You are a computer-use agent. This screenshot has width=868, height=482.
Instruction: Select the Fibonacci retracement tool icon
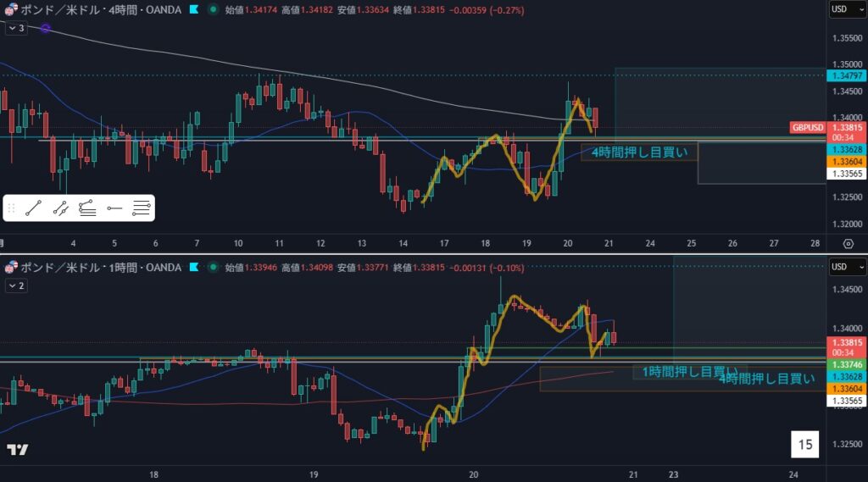click(86, 208)
